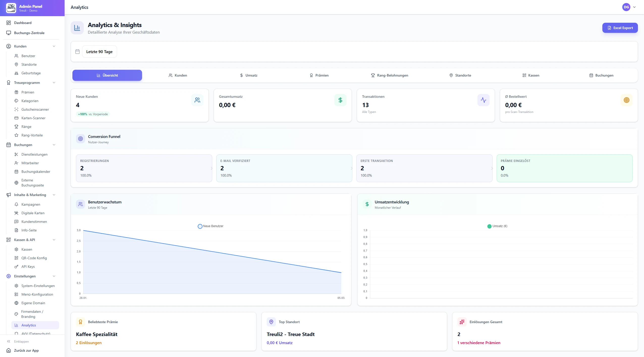
Task: Click the Einlösungen Gesamt sparkle icon
Action: [x=462, y=322]
